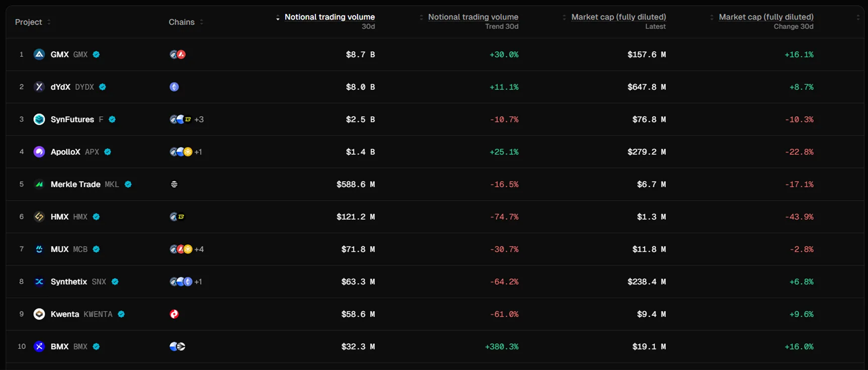868x370 pixels.
Task: Expand the +3 chains on SynFutures row
Action: pyautogui.click(x=199, y=120)
